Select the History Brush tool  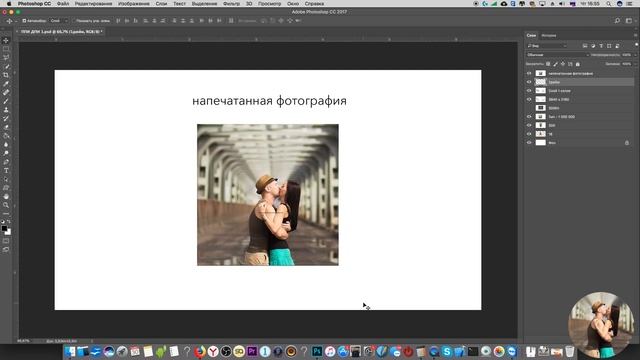[6, 118]
